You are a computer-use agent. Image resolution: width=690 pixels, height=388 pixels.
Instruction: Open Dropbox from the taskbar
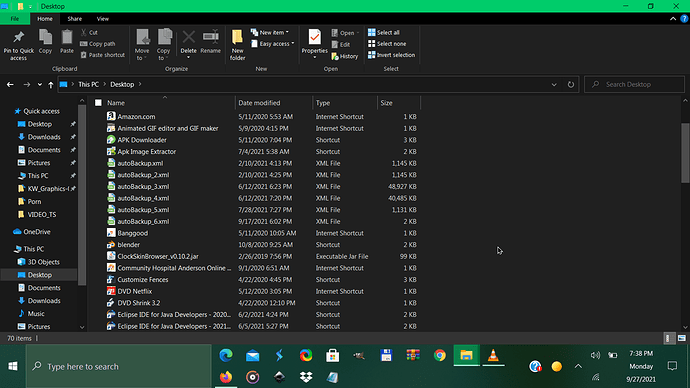click(306, 377)
